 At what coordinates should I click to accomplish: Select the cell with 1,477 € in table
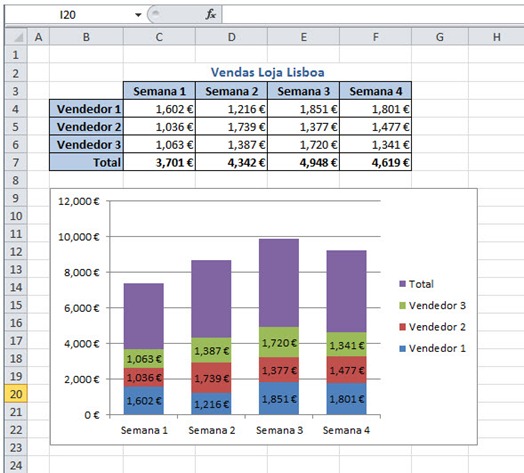tap(375, 127)
